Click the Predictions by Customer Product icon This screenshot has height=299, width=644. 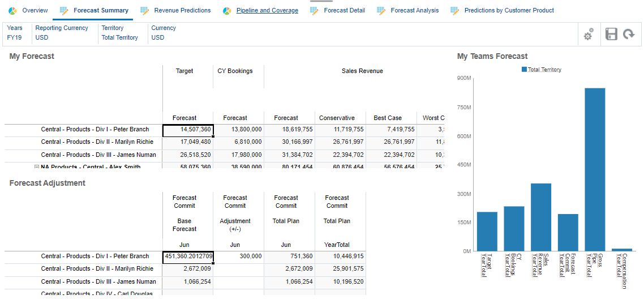(x=455, y=11)
